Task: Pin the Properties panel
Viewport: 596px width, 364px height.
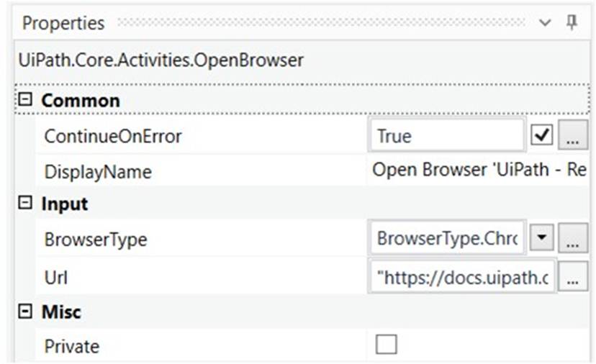Action: coord(572,22)
